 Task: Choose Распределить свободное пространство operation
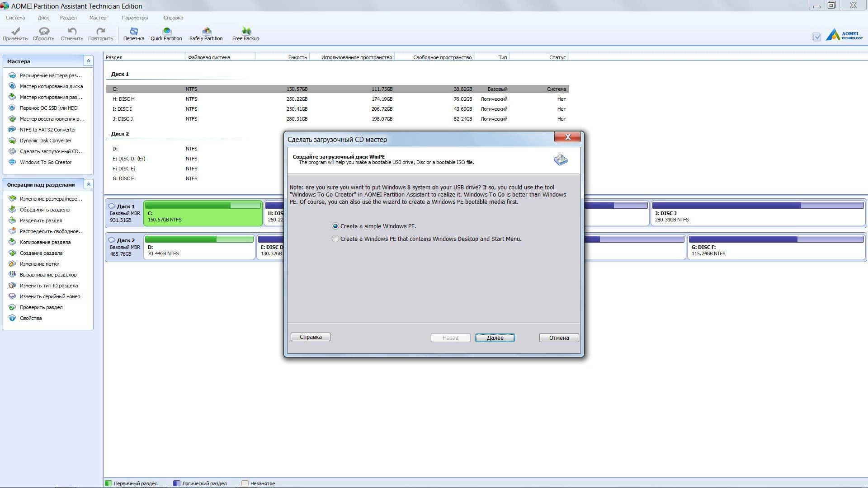(x=47, y=231)
